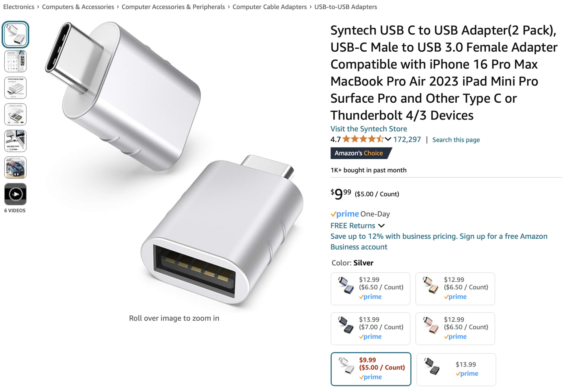
Task: Select the first silver adapter thumbnail
Action: tap(16, 34)
